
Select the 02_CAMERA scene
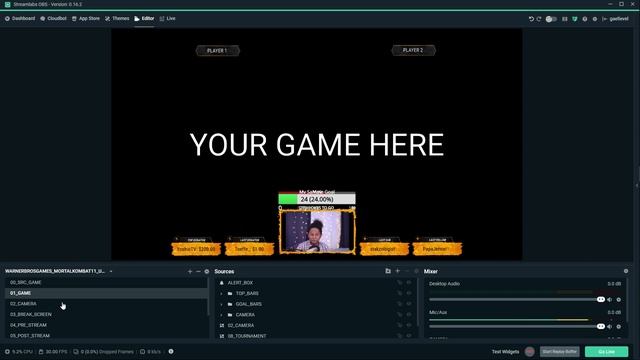coord(106,304)
